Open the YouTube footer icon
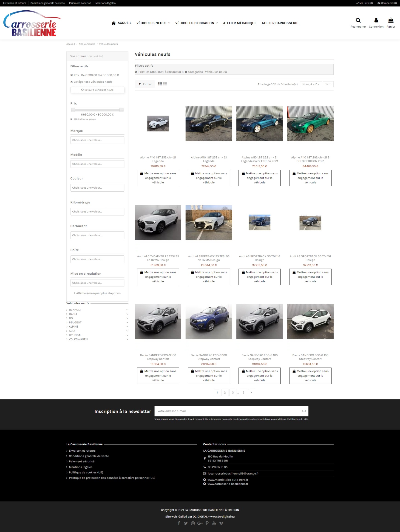This screenshot has height=532, width=400. [x=214, y=523]
